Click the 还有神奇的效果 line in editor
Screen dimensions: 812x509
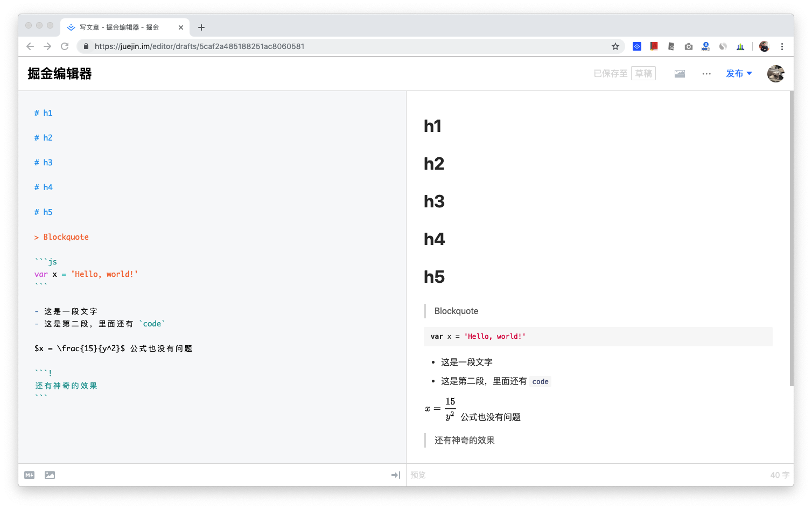click(x=66, y=386)
